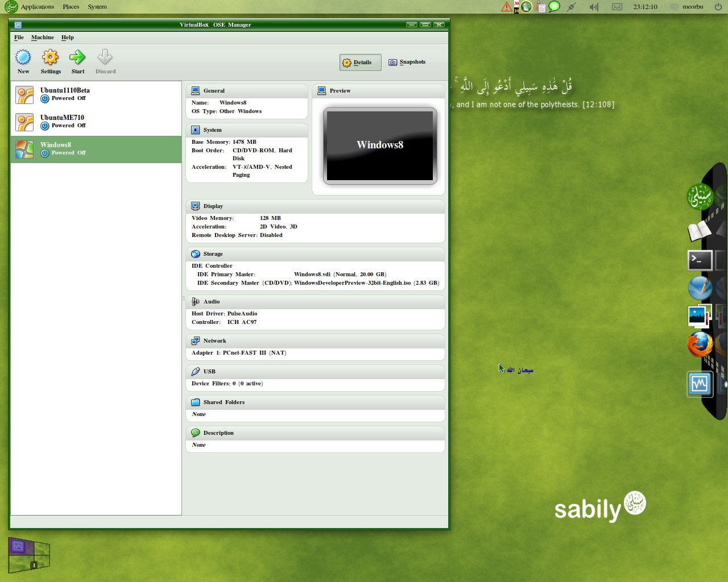Open the Quran book icon in the dock

[699, 230]
